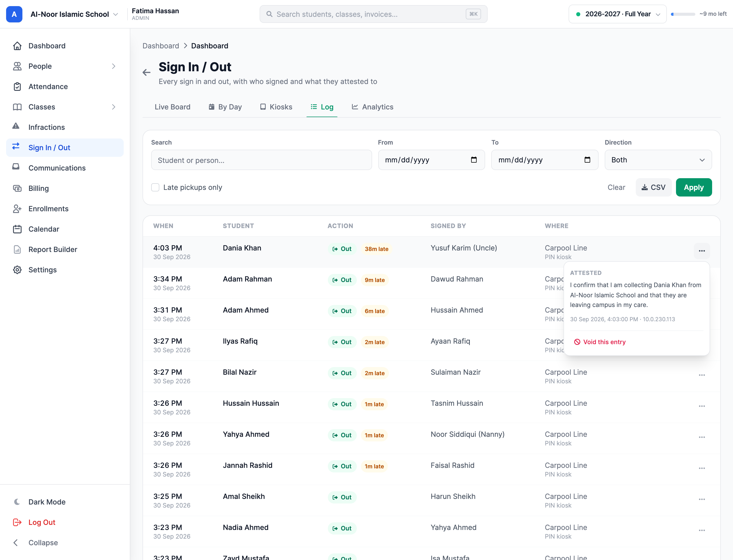The height and width of the screenshot is (560, 733).
Task: Close the ellipsis menu for Dania Khan
Action: tap(702, 251)
